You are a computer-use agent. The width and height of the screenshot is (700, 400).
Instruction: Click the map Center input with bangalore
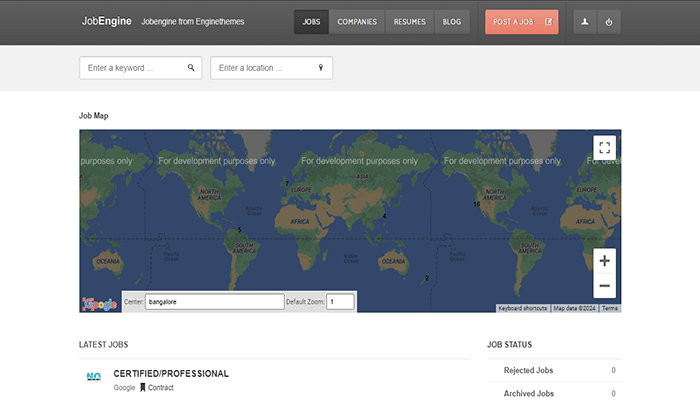(214, 301)
